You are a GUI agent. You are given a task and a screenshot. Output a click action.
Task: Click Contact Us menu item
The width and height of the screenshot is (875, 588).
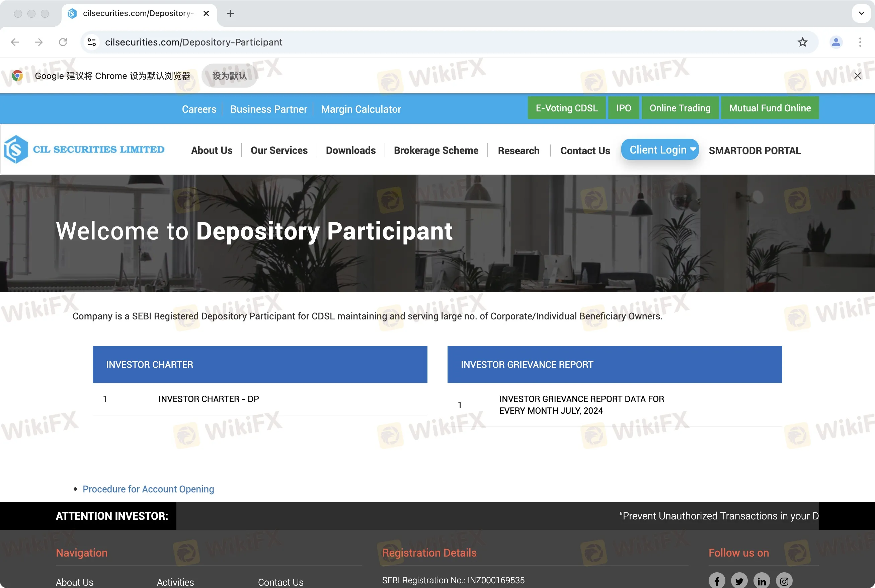[x=585, y=150]
